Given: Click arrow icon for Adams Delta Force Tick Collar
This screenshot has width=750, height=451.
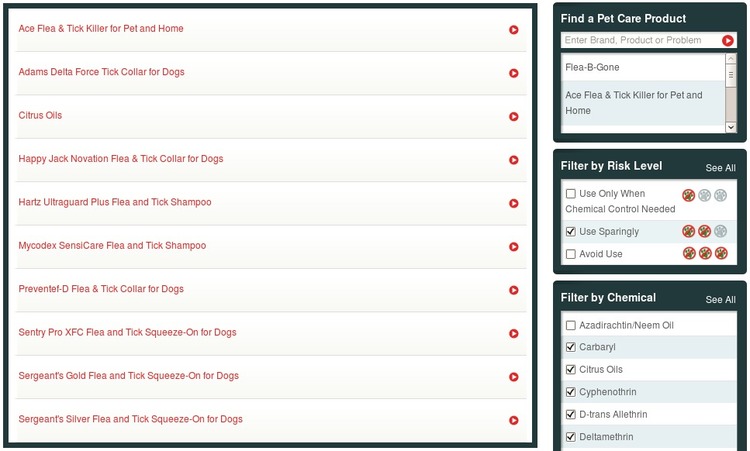Looking at the screenshot, I should coord(513,73).
